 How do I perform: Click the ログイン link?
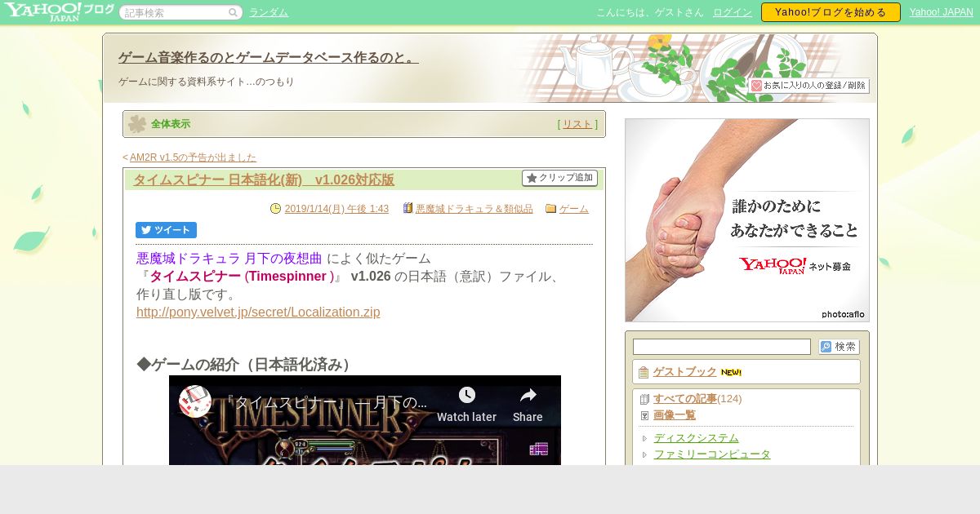(x=733, y=12)
